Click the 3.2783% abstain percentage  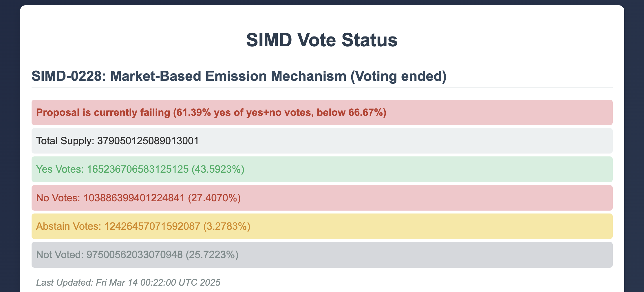pos(227,226)
